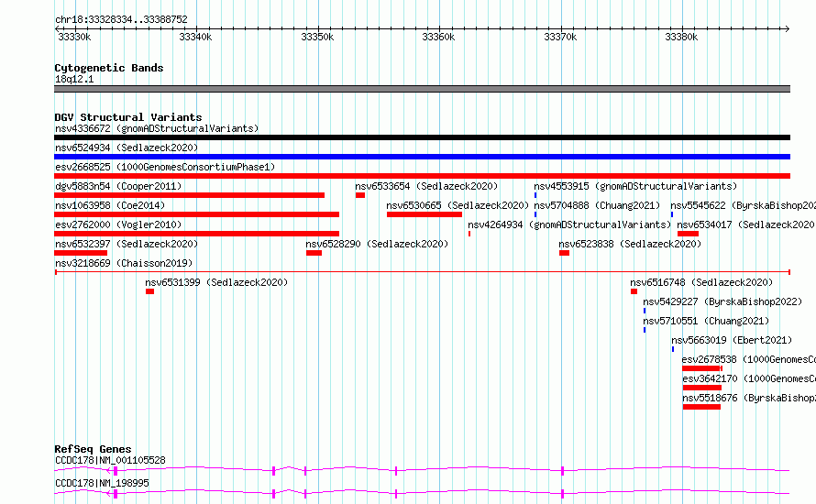Open nsv1063958 (Coe2014) variant
Image resolution: width=816 pixels, height=504 pixels.
tap(110, 205)
